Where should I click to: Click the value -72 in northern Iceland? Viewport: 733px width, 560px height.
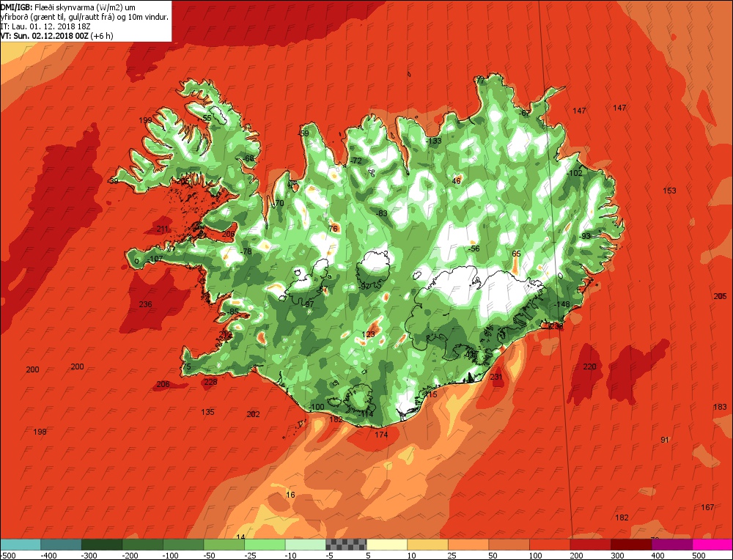pos(356,161)
